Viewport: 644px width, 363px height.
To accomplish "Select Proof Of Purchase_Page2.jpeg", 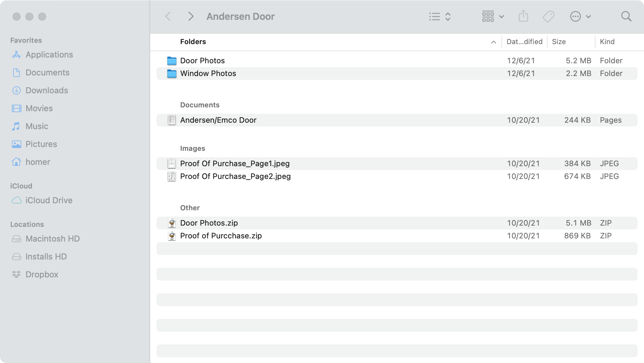I will pyautogui.click(x=397, y=176).
